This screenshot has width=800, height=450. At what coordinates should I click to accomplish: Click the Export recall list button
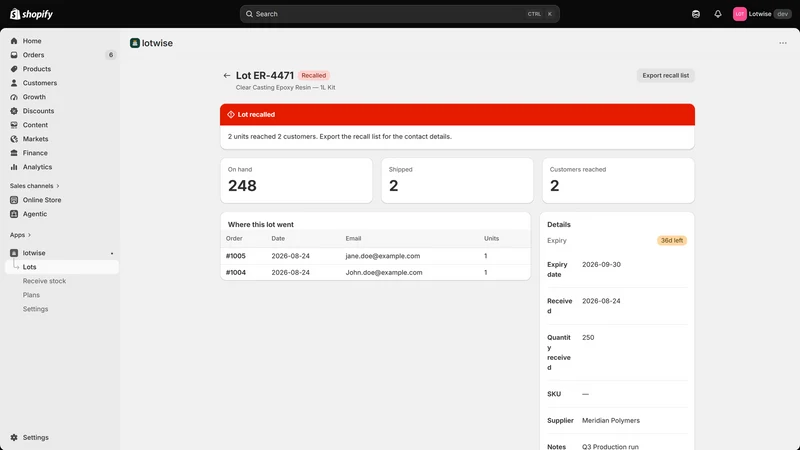(x=665, y=76)
